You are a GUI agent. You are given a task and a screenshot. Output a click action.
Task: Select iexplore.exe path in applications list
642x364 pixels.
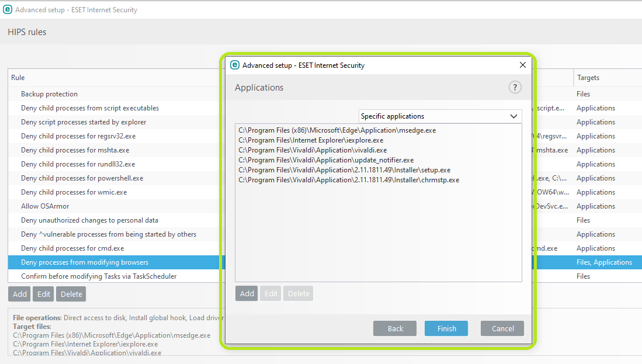click(311, 140)
